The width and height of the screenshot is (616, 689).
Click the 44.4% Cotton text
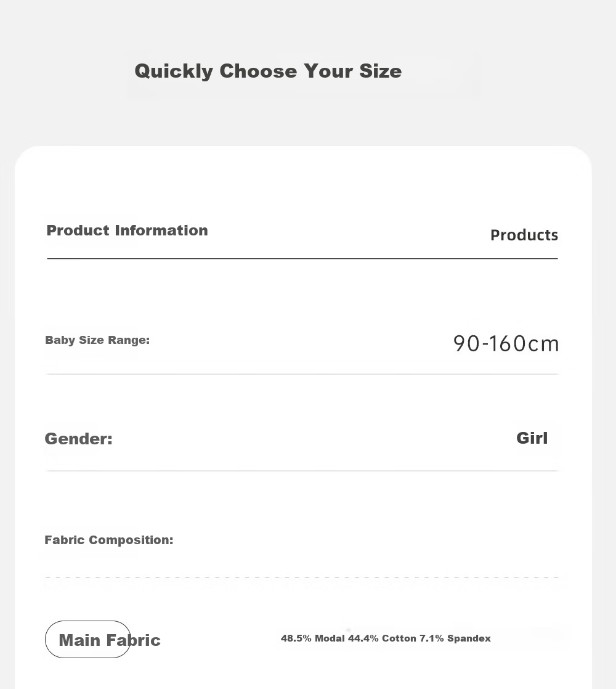click(x=382, y=638)
